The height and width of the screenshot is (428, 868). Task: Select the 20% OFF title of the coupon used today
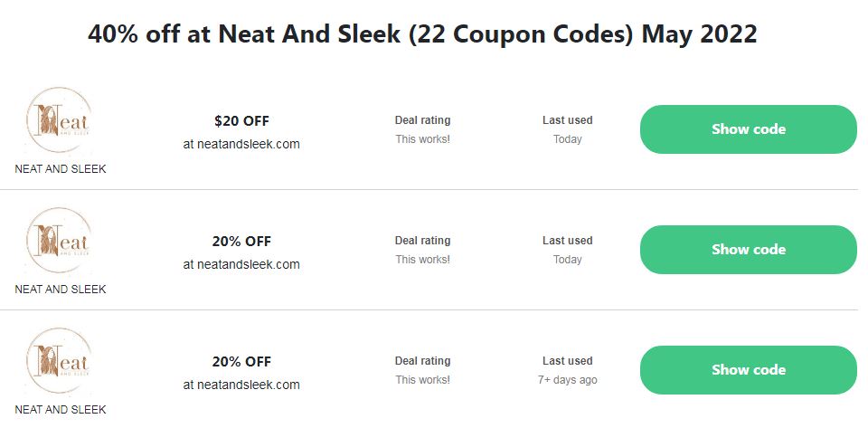click(241, 241)
